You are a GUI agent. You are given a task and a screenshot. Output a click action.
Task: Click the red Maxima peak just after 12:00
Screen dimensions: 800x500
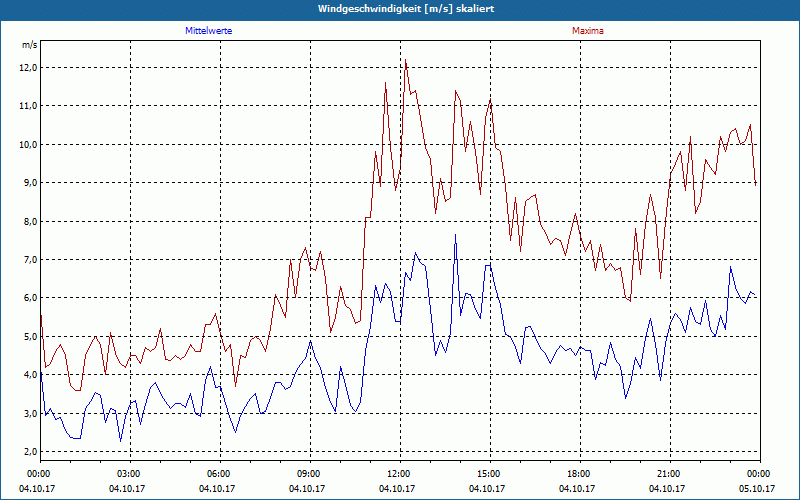pyautogui.click(x=406, y=60)
